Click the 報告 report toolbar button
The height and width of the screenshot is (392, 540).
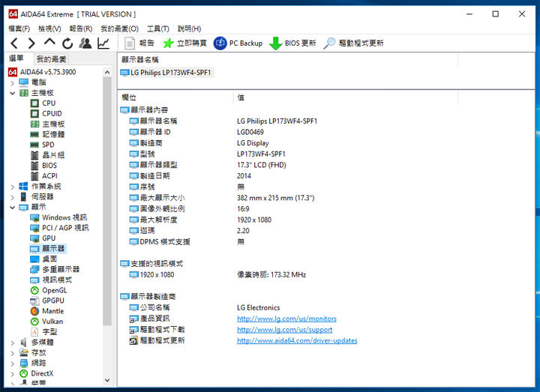point(139,43)
